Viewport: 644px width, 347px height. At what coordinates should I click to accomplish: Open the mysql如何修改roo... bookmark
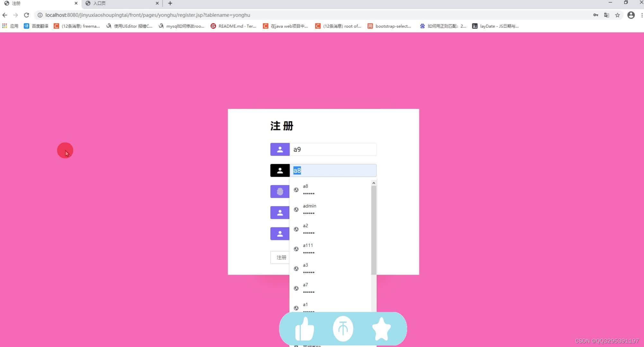point(182,26)
